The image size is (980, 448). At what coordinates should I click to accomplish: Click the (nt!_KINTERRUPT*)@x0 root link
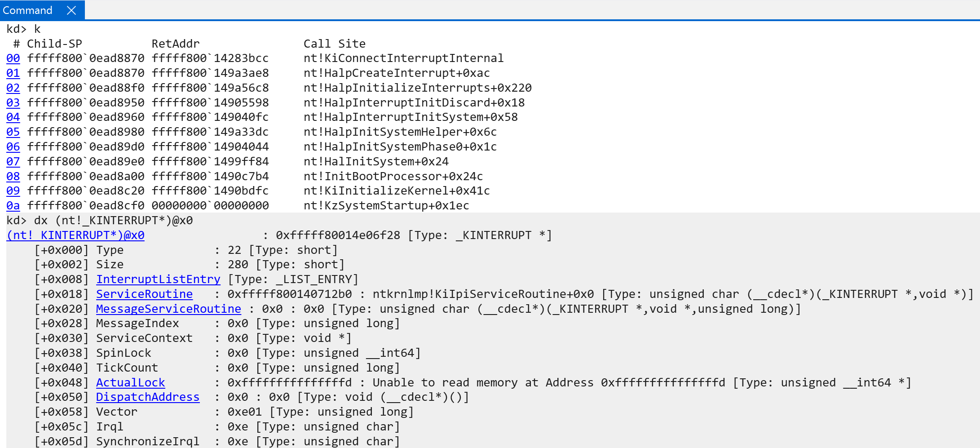pos(75,235)
